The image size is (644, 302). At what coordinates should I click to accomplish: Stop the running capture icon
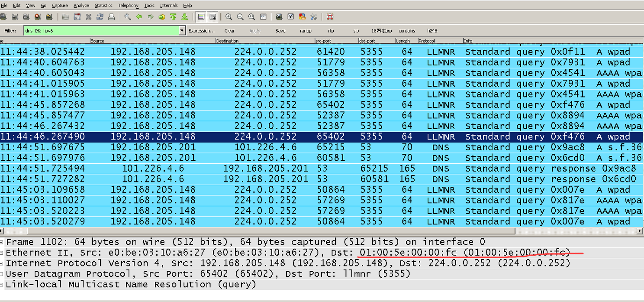click(x=37, y=17)
